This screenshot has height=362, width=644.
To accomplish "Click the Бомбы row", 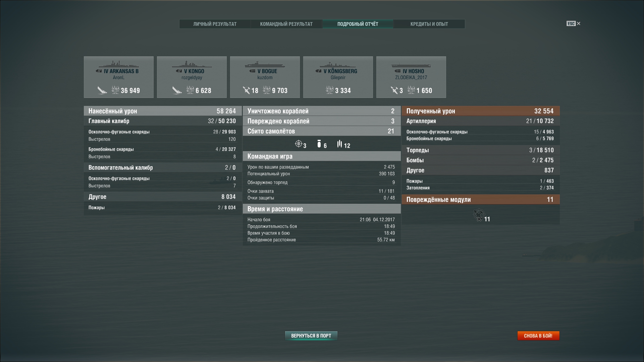I will pyautogui.click(x=481, y=160).
